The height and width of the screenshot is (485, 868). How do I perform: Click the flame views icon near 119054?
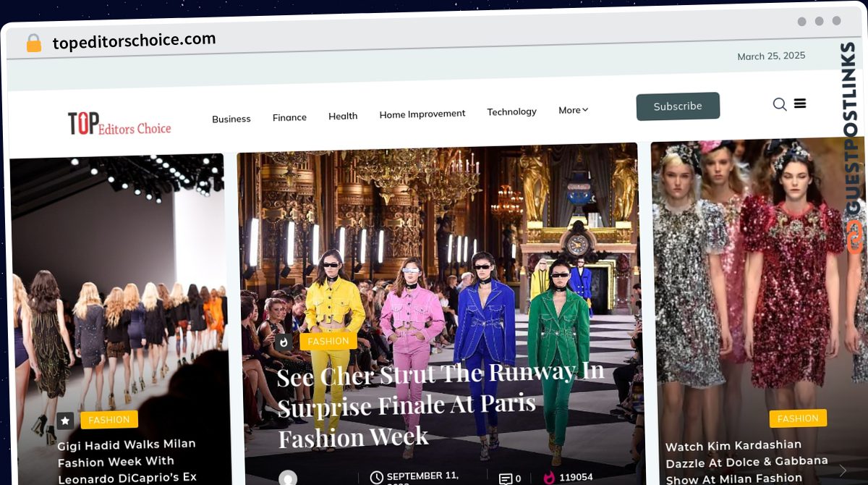(x=549, y=478)
